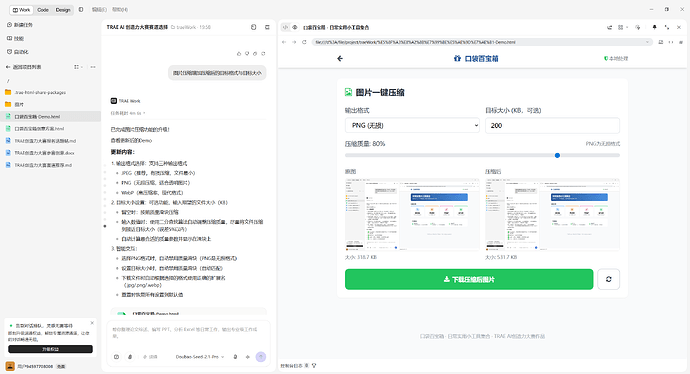The height and width of the screenshot is (374, 690).
Task: Click the pin icon in the preview panel header
Action: click(654, 27)
